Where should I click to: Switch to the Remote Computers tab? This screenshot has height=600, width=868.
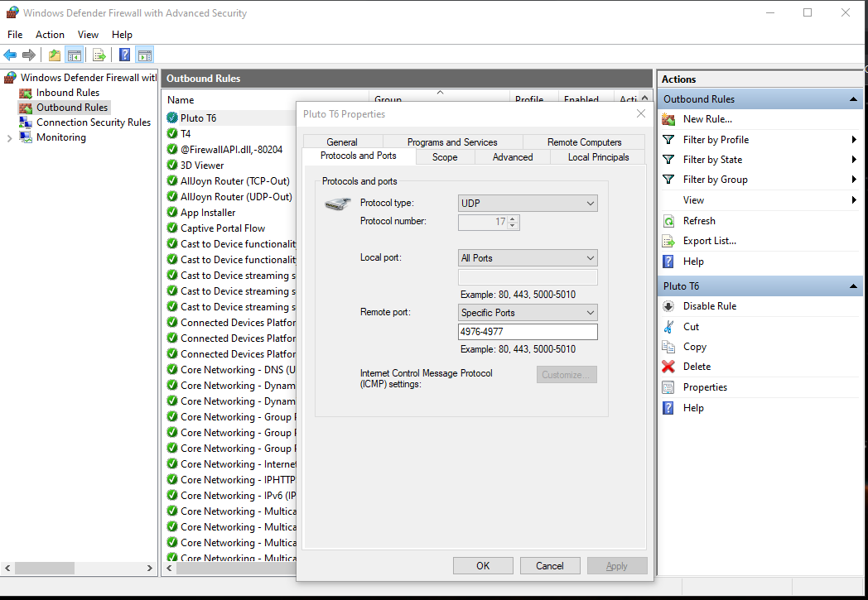pos(584,142)
